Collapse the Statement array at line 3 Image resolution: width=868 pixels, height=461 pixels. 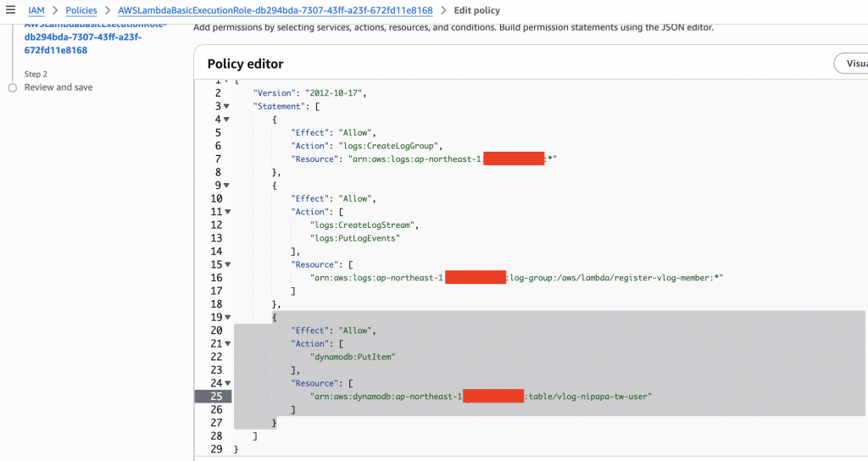(226, 106)
